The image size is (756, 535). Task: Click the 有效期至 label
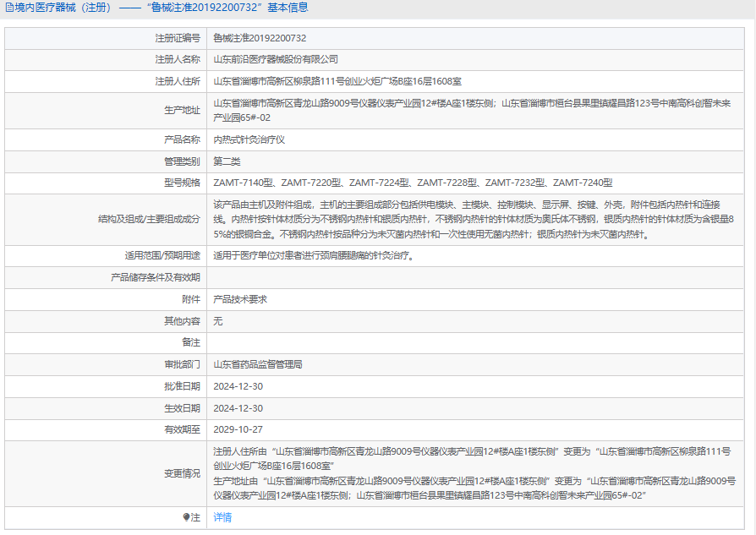point(182,429)
